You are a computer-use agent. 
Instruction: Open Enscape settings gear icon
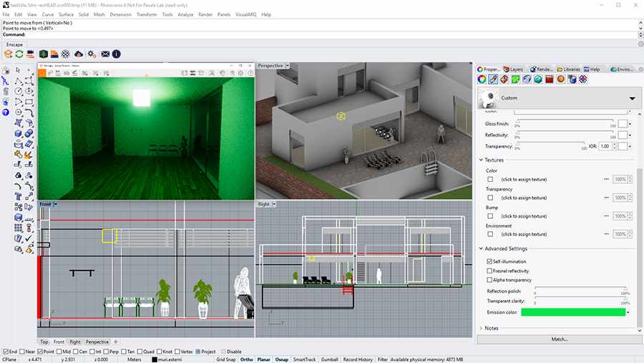[92, 54]
